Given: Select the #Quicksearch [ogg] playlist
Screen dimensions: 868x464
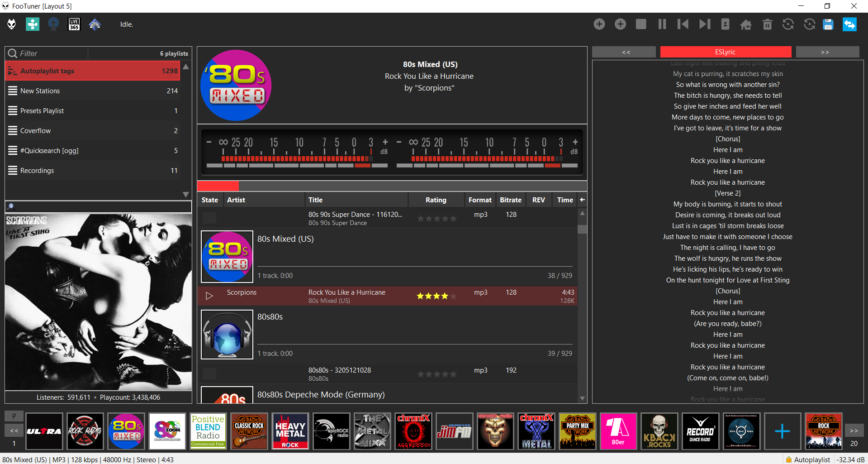Looking at the screenshot, I should click(93, 151).
